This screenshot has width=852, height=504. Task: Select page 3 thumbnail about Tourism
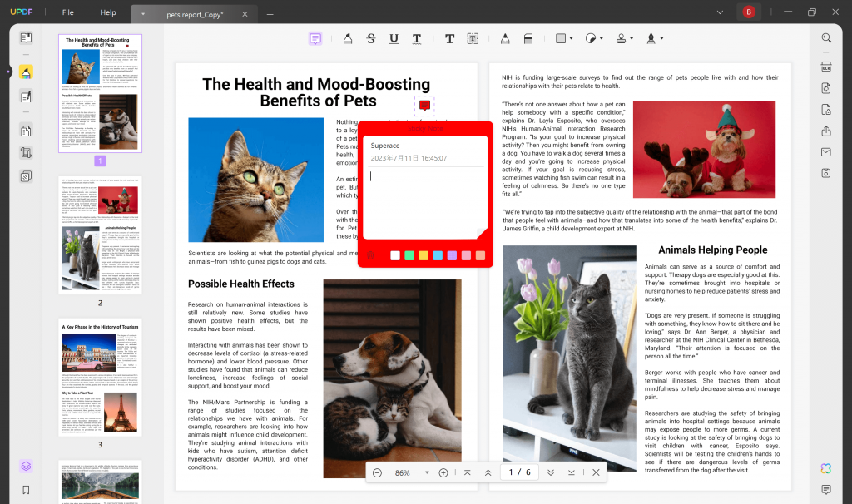click(100, 378)
